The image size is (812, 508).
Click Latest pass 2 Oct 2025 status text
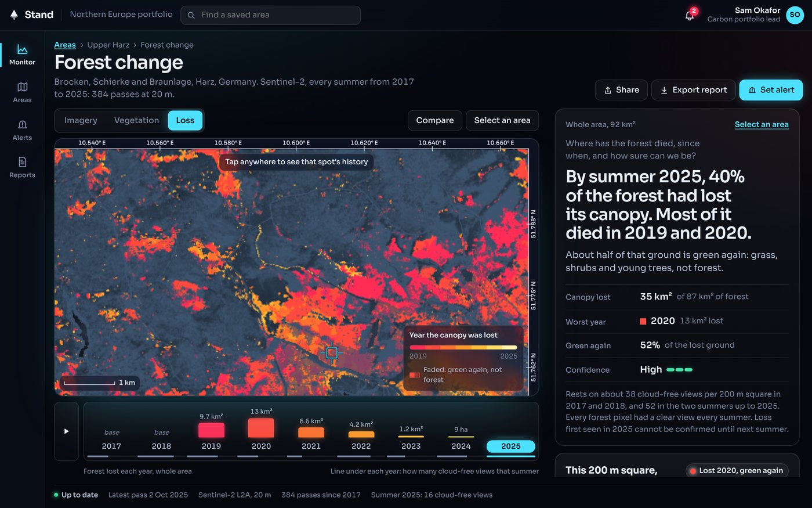click(148, 495)
